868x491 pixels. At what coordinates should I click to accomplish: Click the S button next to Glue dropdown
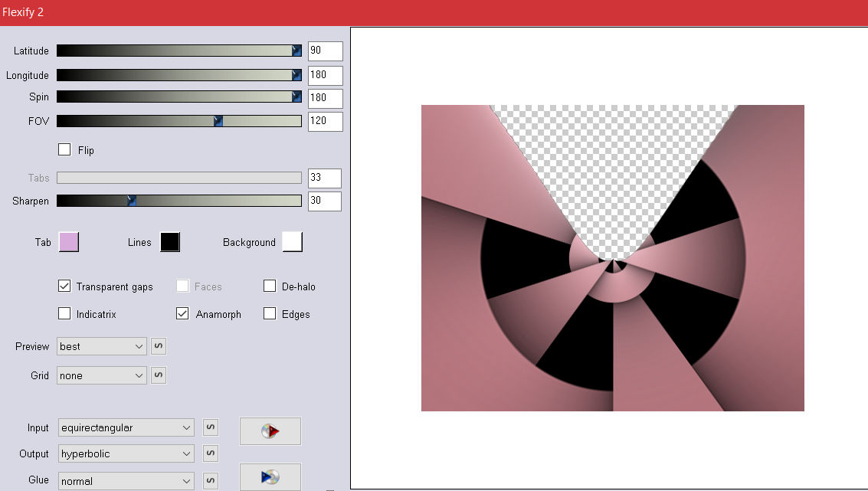[211, 481]
